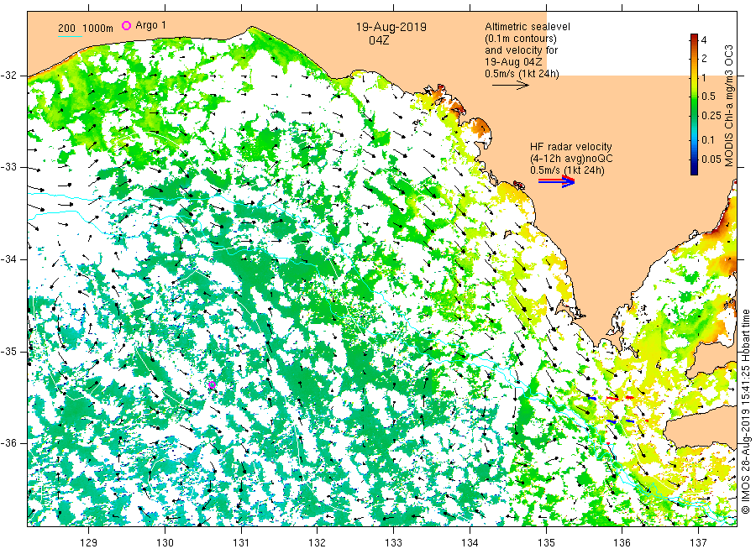The image size is (756, 554).
Task: Click the 'Altimetric sealevel' legend text
Action: (x=527, y=27)
